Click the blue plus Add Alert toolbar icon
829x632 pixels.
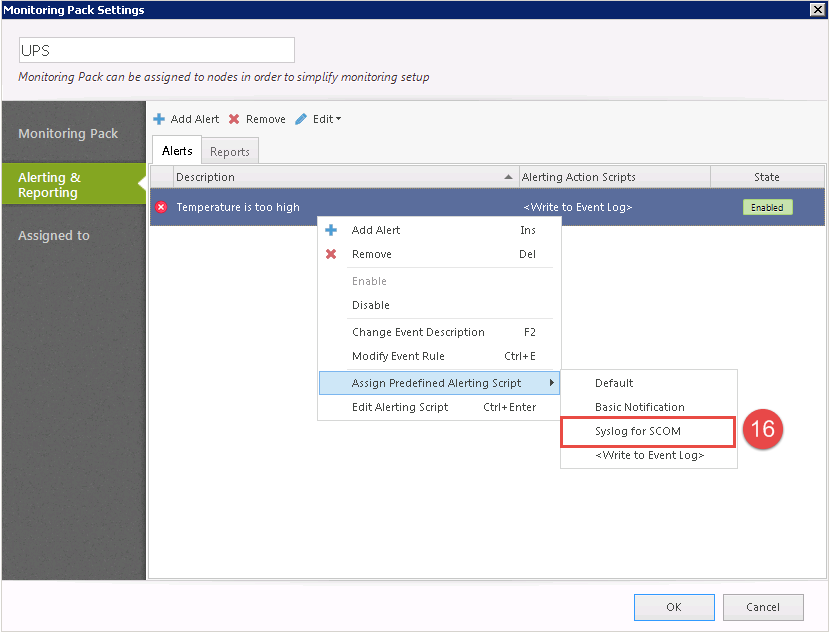[159, 119]
